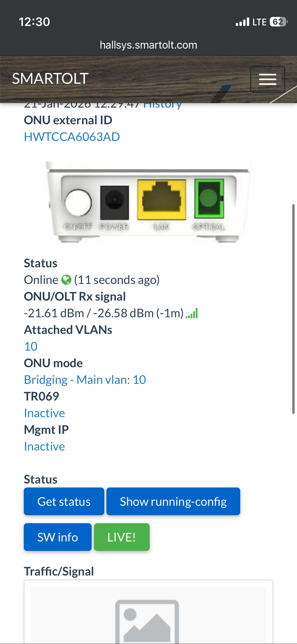Click the SW info button
The height and width of the screenshot is (644, 297).
click(58, 537)
